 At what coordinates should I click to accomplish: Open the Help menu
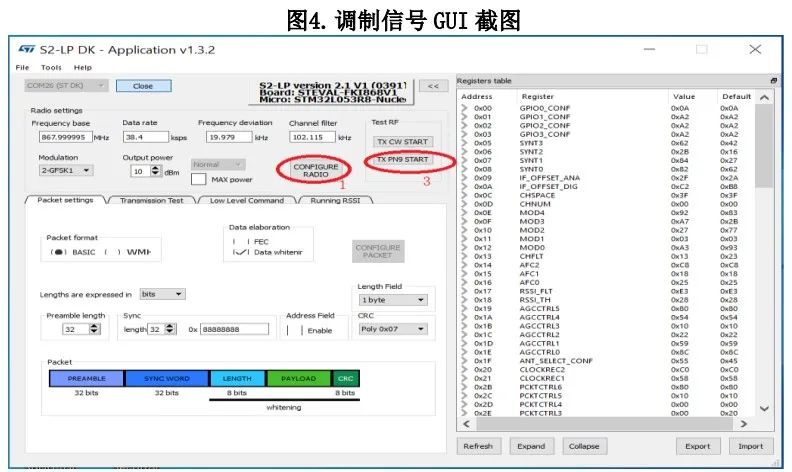pyautogui.click(x=83, y=67)
